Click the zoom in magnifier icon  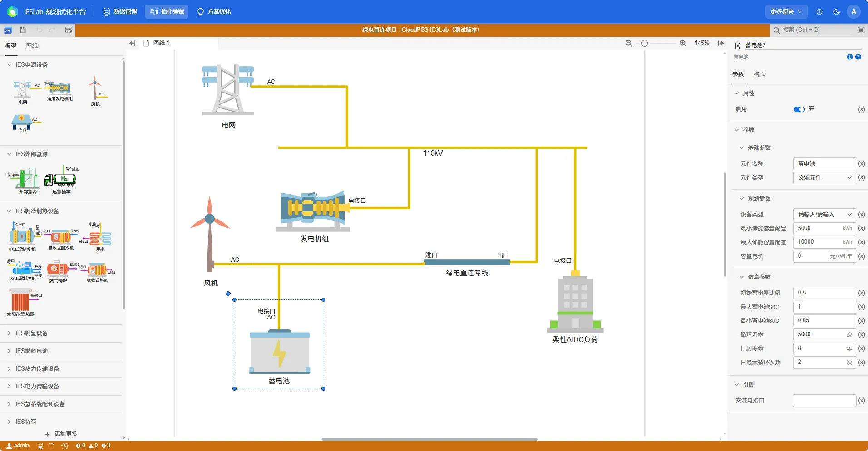[683, 43]
